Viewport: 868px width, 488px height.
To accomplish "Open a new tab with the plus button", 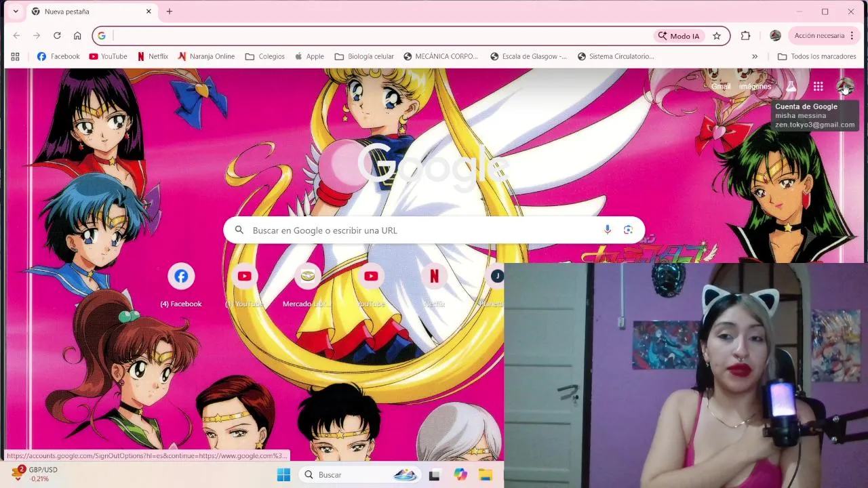I will click(170, 12).
